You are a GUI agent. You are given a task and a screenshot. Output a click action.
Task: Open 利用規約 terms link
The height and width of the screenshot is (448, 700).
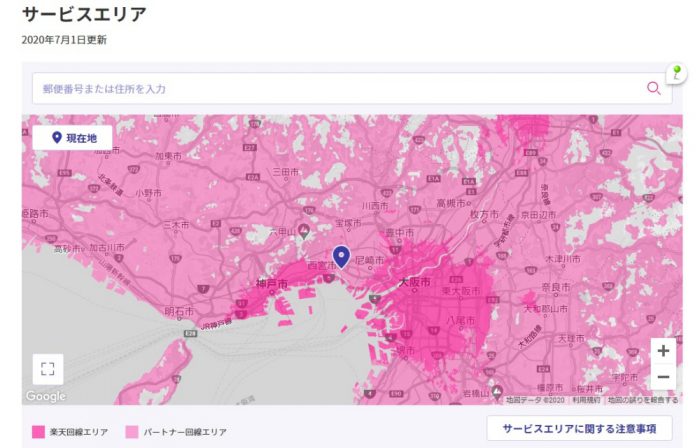pos(586,400)
